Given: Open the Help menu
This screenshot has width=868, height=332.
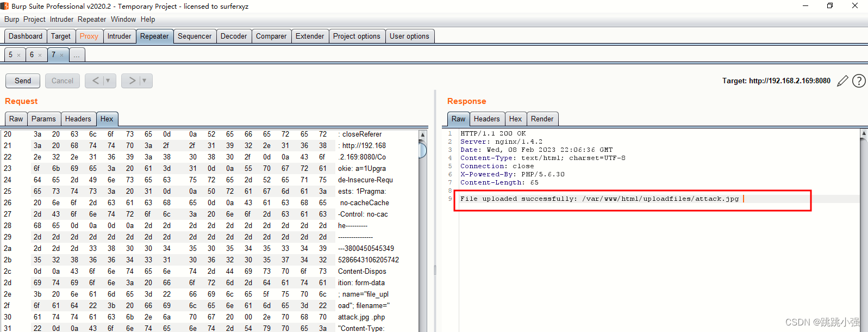Looking at the screenshot, I should tap(148, 19).
